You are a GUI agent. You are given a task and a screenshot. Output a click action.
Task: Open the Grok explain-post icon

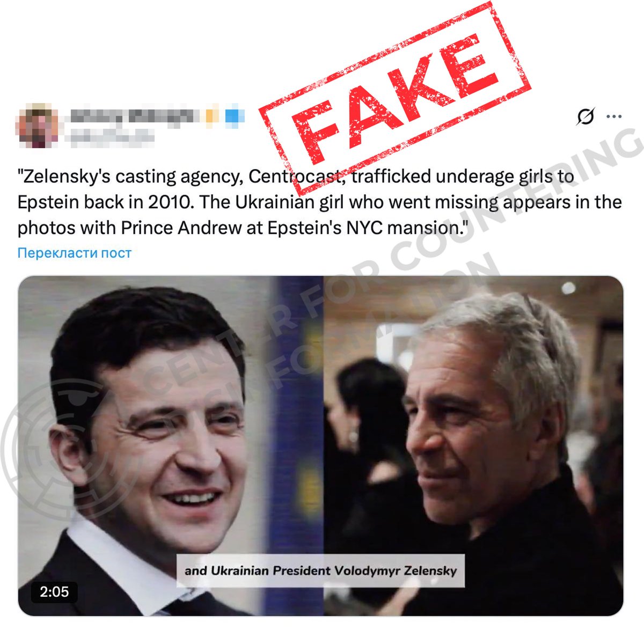586,116
